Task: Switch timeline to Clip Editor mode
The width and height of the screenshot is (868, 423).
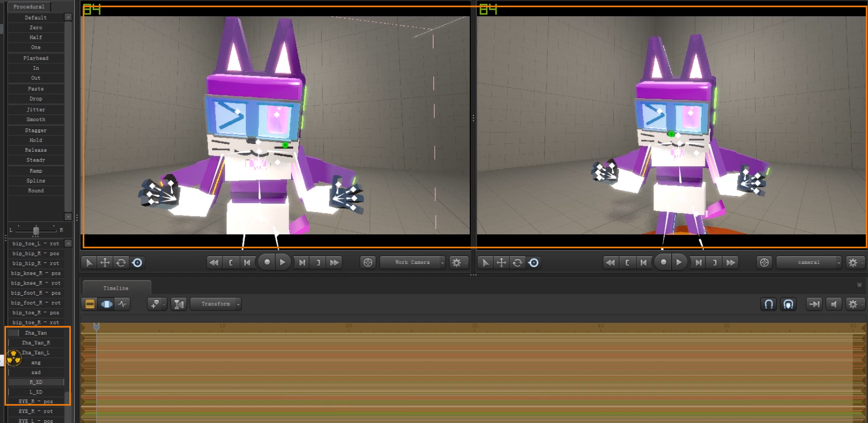Action: tap(89, 304)
